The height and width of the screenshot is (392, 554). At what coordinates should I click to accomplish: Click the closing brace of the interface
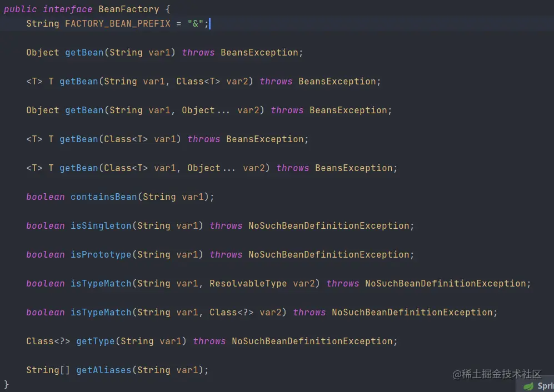(6, 385)
